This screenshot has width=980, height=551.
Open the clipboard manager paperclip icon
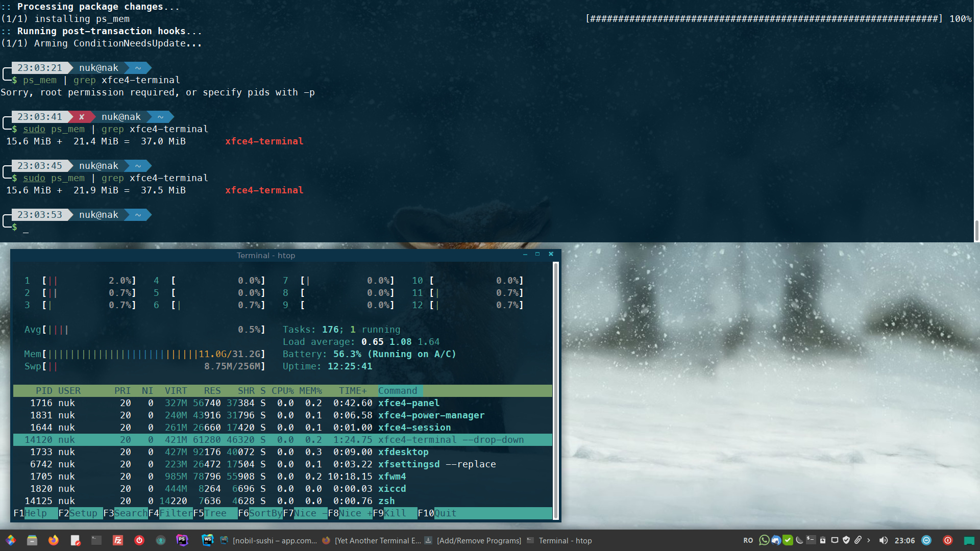pyautogui.click(x=858, y=540)
